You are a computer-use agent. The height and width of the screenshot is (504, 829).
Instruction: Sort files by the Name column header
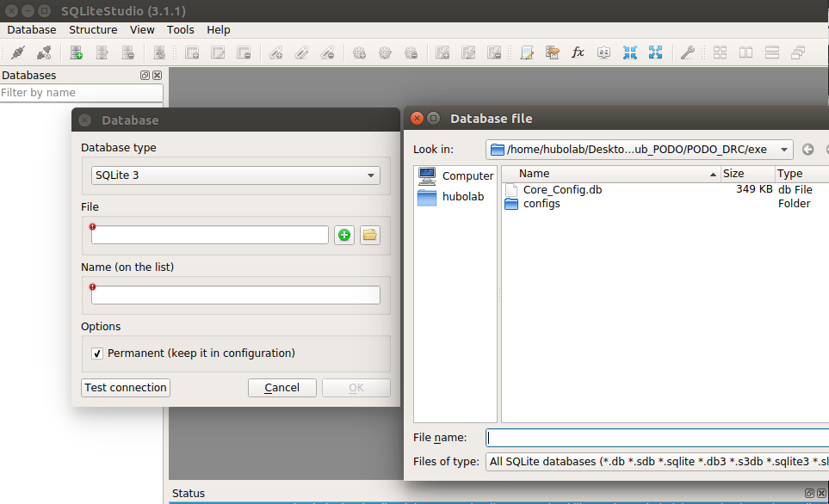[611, 174]
